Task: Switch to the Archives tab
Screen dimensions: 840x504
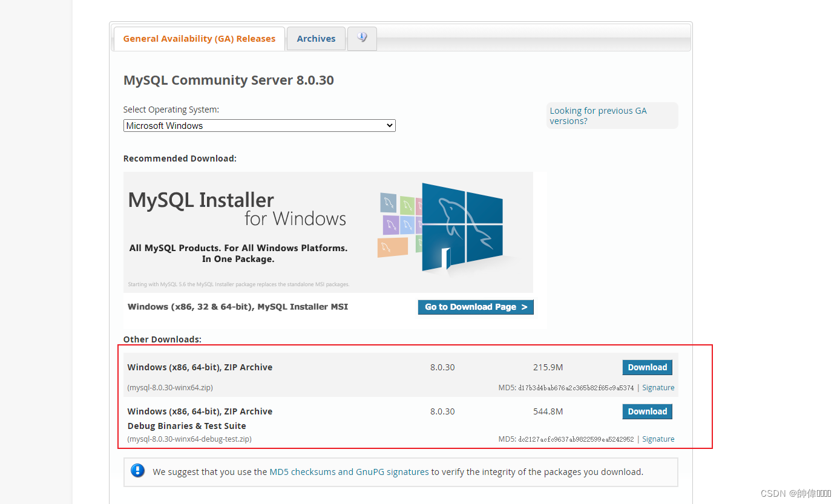Action: pyautogui.click(x=316, y=38)
